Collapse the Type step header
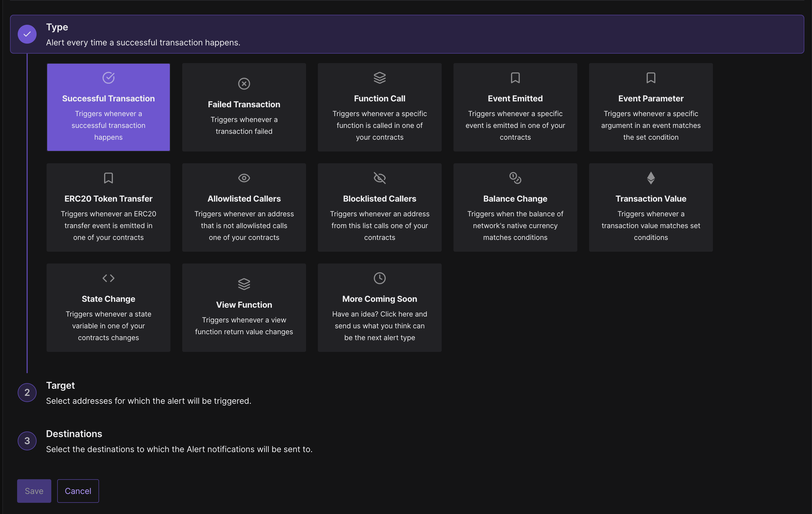This screenshot has width=812, height=514. coord(407,34)
